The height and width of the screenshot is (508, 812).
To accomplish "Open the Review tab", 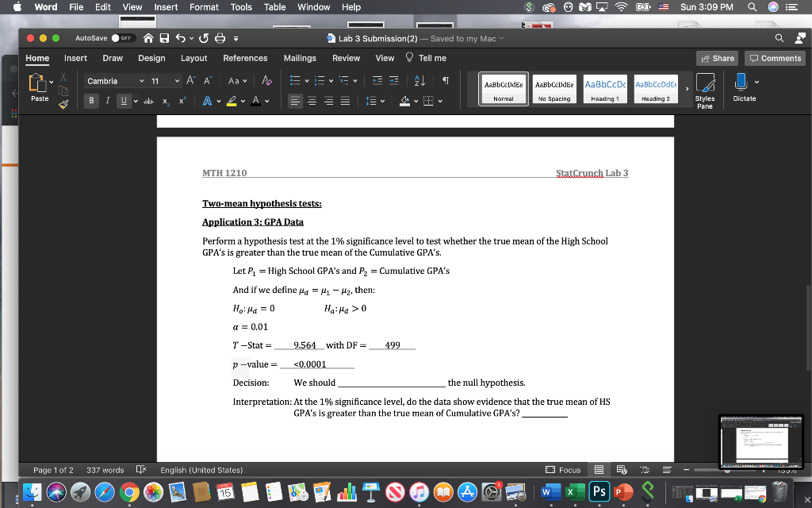I will 346,57.
